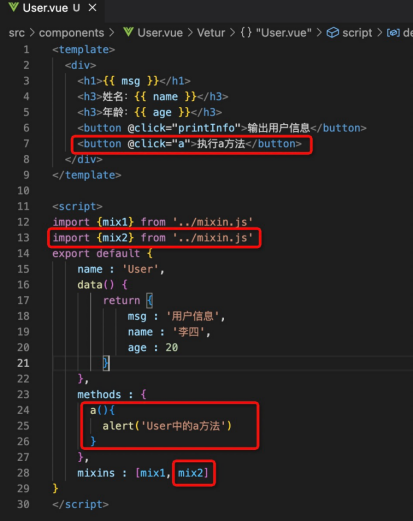Open the script breadcrumb segment
Screen dimensions: 413x521
click(357, 33)
